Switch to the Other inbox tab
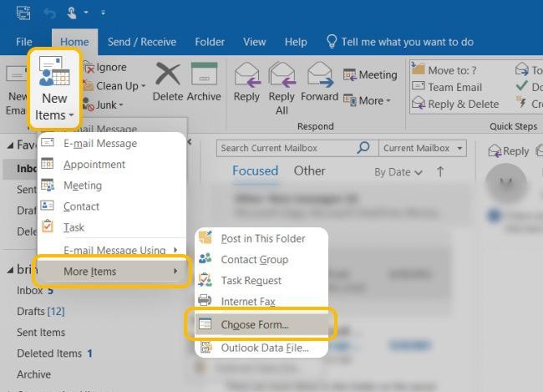The height and width of the screenshot is (392, 543). coord(309,171)
